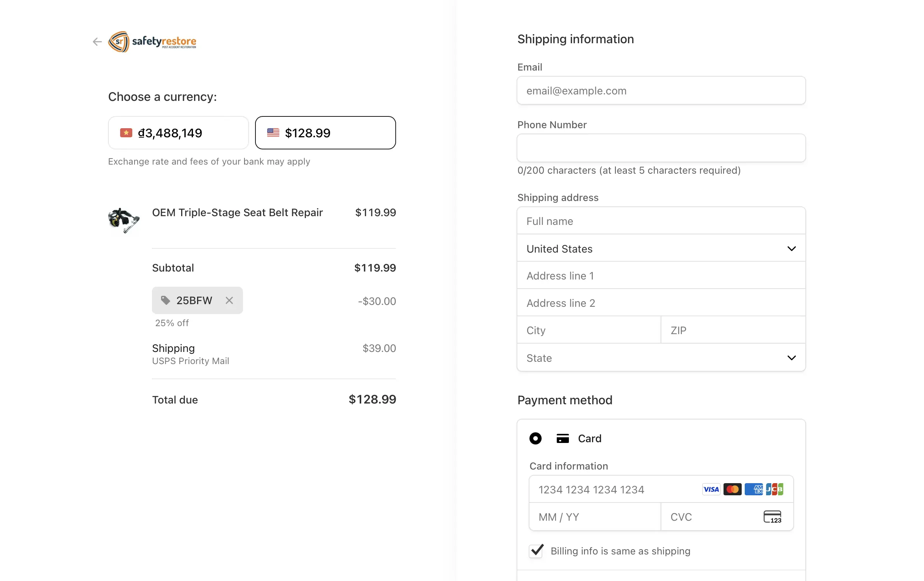The width and height of the screenshot is (924, 581).
Task: Click the card number field
Action: pos(614,490)
